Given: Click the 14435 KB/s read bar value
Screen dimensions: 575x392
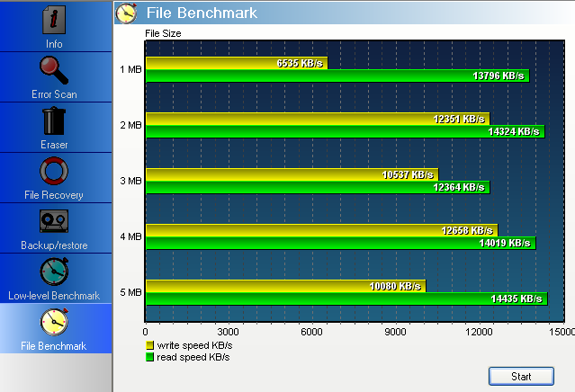Looking at the screenshot, I should [517, 298].
